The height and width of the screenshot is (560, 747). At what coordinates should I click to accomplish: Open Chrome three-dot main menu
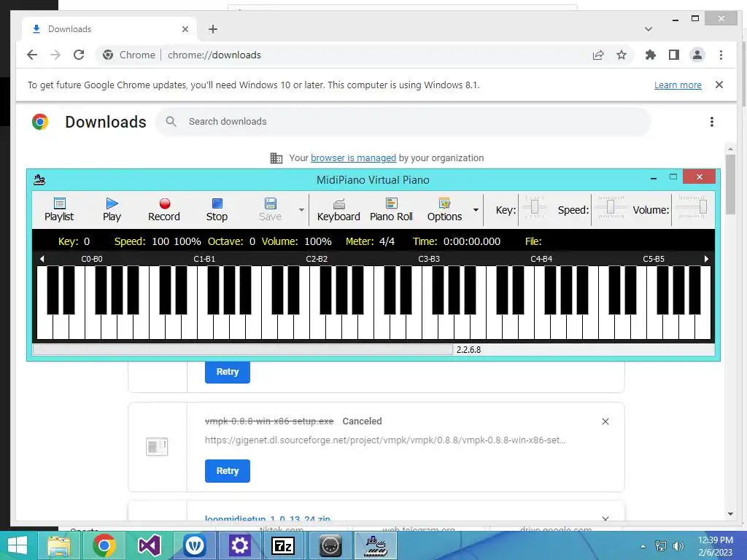[x=721, y=55]
